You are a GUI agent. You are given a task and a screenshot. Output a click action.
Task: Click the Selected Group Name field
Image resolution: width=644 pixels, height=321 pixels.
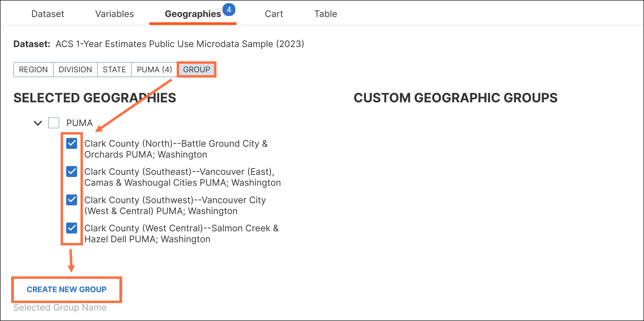60,307
